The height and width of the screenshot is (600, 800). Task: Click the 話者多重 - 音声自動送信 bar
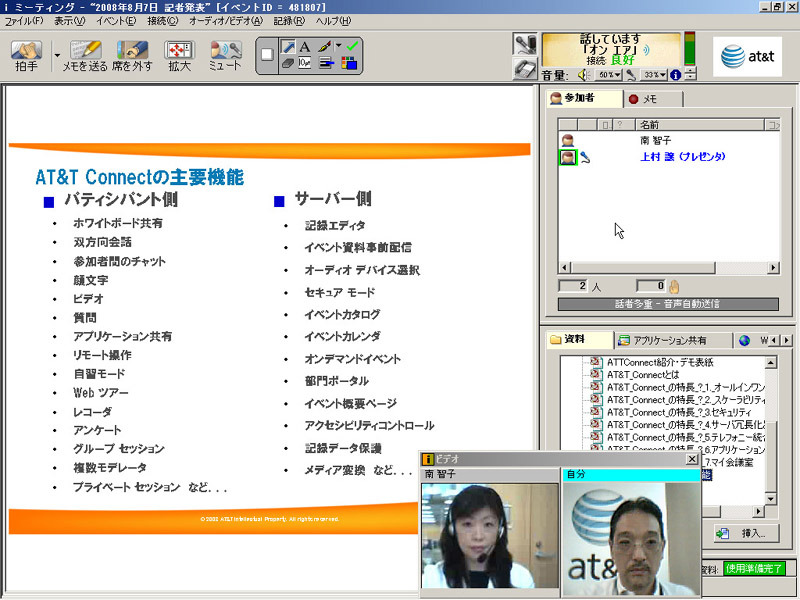[x=668, y=304]
